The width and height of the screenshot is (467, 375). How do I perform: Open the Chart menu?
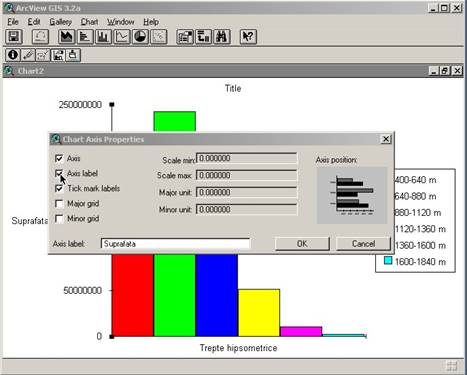point(89,22)
